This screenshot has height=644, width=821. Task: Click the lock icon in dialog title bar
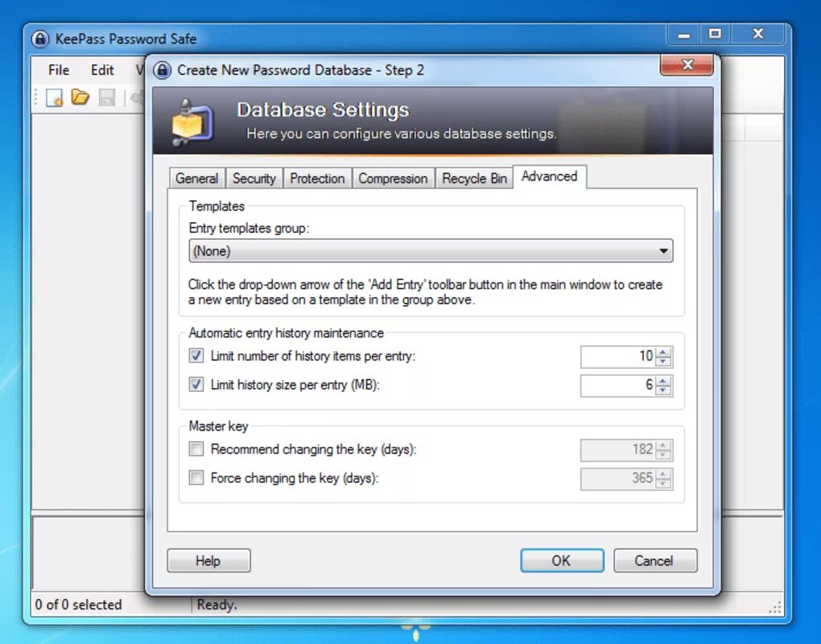[163, 70]
